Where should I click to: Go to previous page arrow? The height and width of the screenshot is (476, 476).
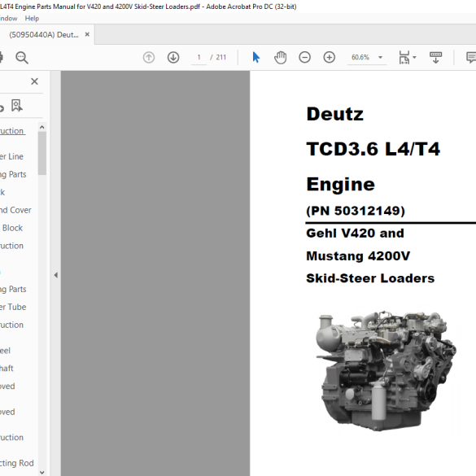click(149, 58)
